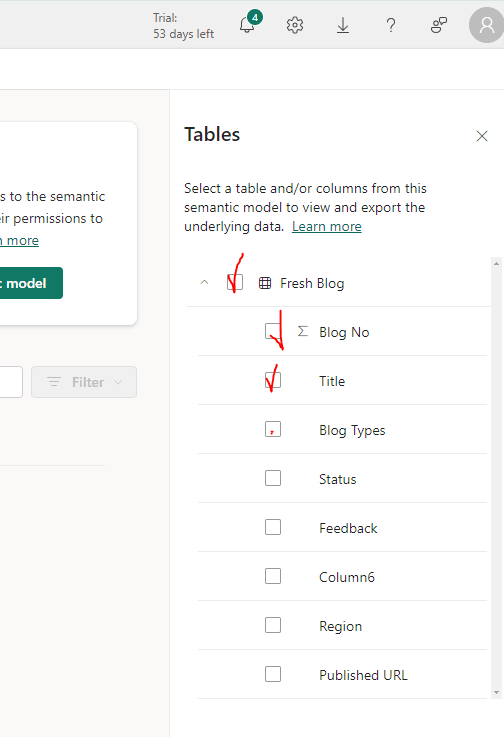504x737 pixels.
Task: Select the Published URL checkbox
Action: 273,674
